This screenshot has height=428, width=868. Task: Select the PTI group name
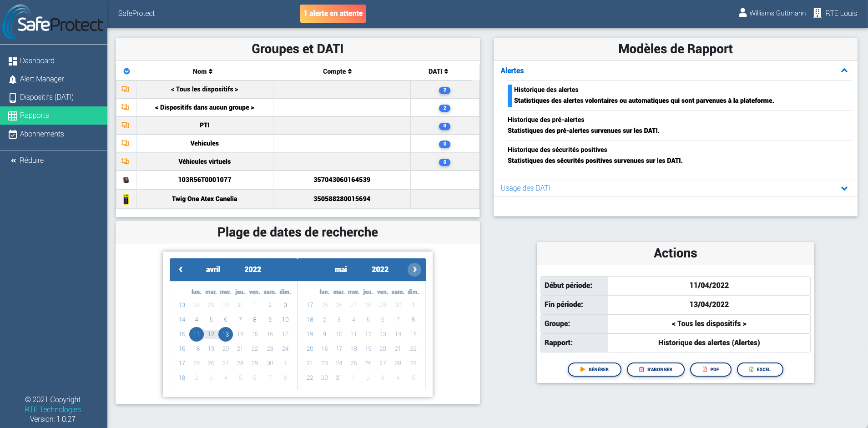click(x=205, y=125)
